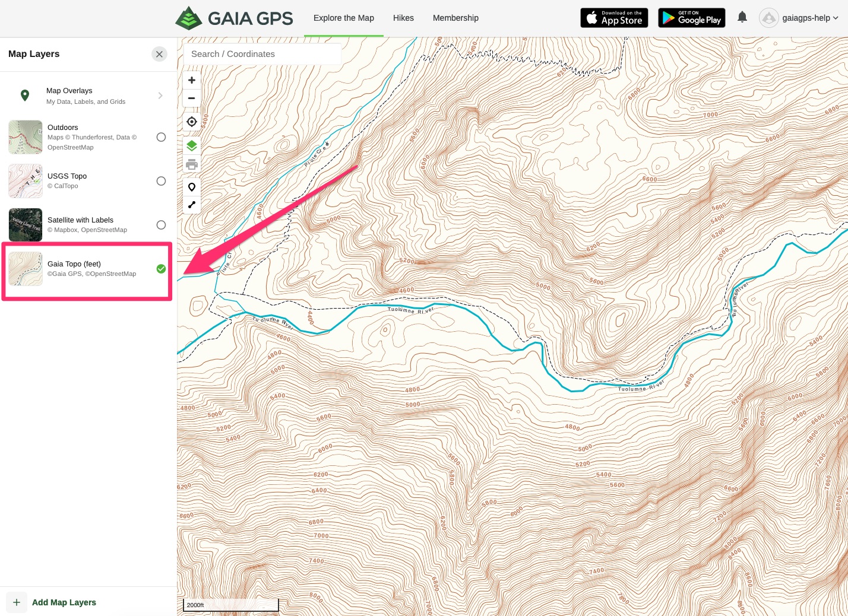
Task: Open the notifications bell
Action: click(742, 17)
